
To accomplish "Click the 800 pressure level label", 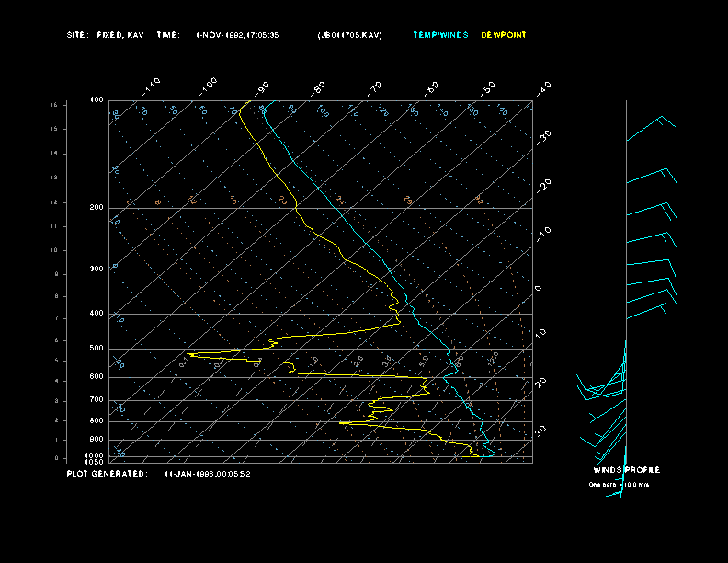I will [97, 420].
